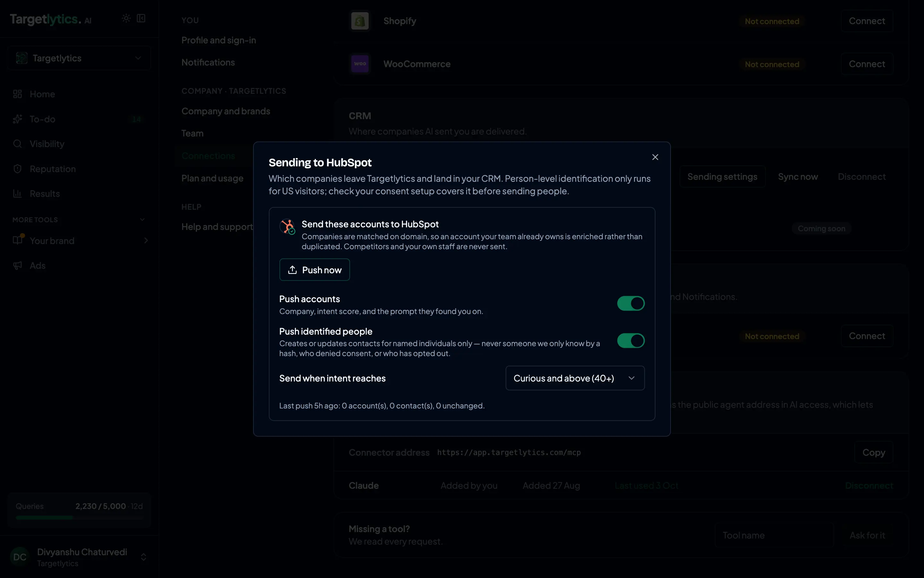
Task: Click the WooCommerce logo icon
Action: coord(360,64)
